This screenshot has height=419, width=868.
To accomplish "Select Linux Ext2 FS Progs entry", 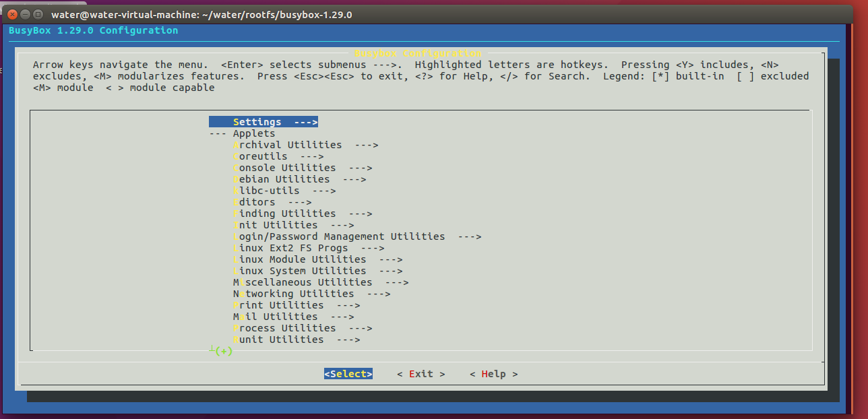I will [309, 248].
